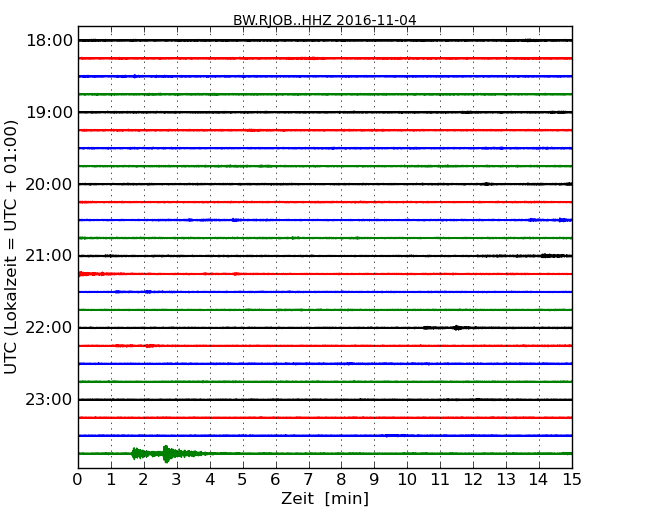Click x-axis tick label 9

click(x=374, y=479)
